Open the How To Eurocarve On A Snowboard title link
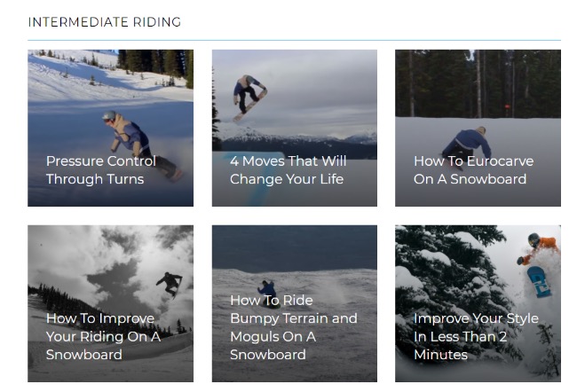This screenshot has width=585, height=392. (473, 170)
